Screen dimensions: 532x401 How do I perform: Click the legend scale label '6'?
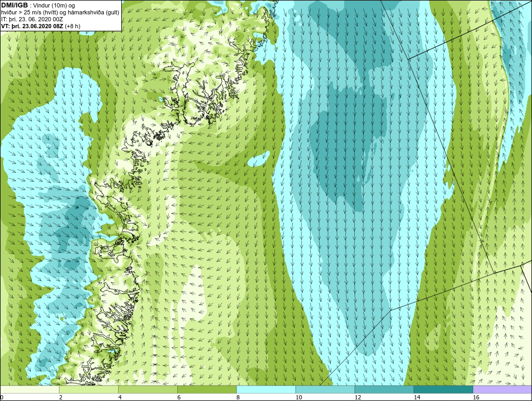click(x=179, y=397)
